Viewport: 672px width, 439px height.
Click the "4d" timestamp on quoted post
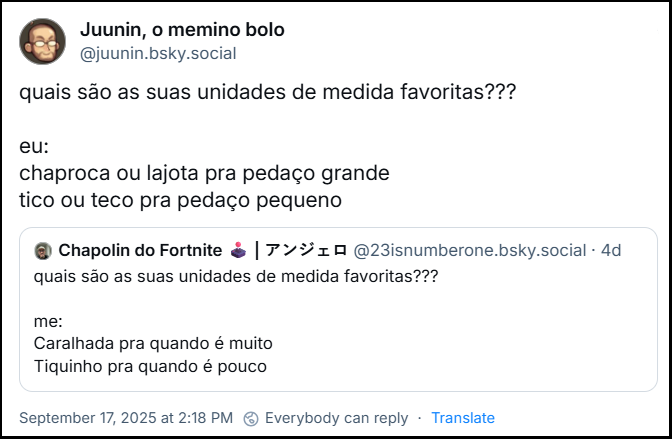(x=611, y=250)
